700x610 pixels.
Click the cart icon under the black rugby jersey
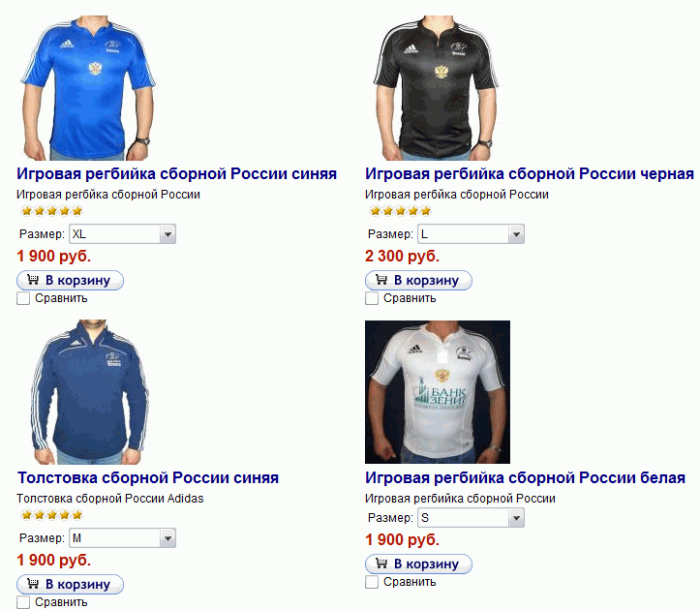point(380,281)
